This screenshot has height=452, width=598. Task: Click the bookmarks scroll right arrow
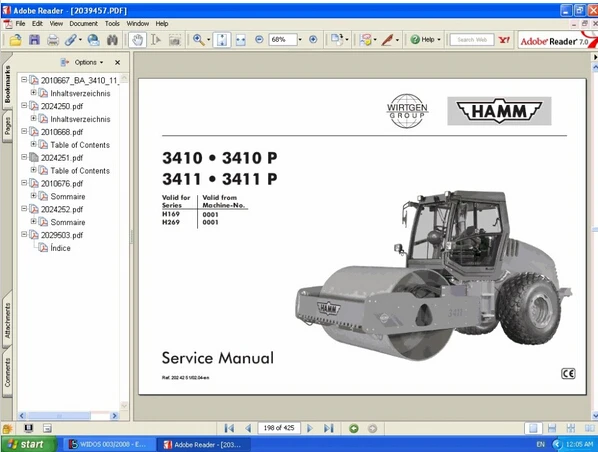tap(114, 416)
